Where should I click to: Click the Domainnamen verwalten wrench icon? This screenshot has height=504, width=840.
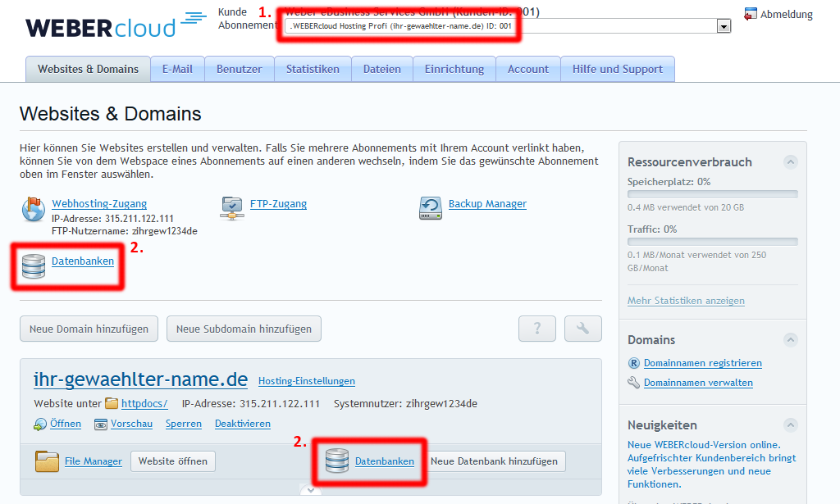tap(634, 383)
